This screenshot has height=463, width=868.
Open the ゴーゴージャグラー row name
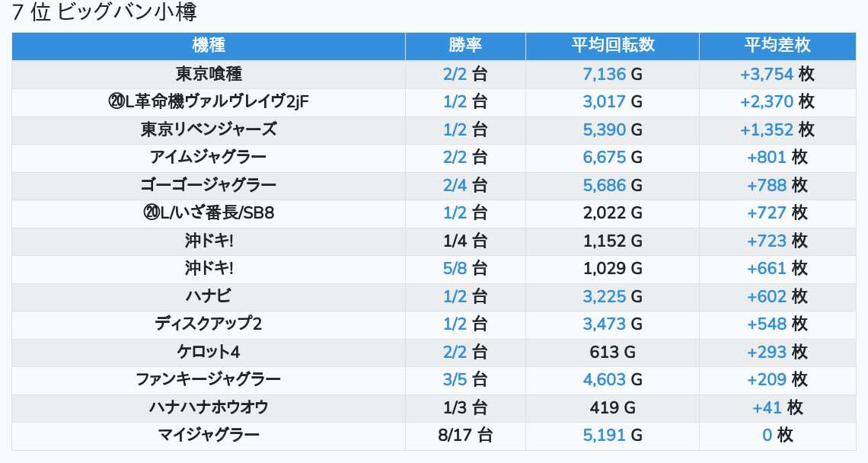(209, 185)
